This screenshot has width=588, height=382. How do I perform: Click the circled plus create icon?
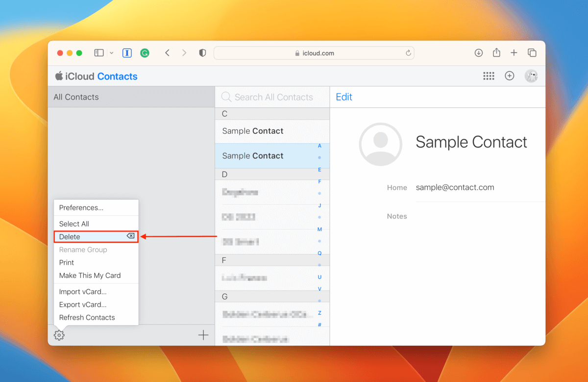tap(510, 76)
